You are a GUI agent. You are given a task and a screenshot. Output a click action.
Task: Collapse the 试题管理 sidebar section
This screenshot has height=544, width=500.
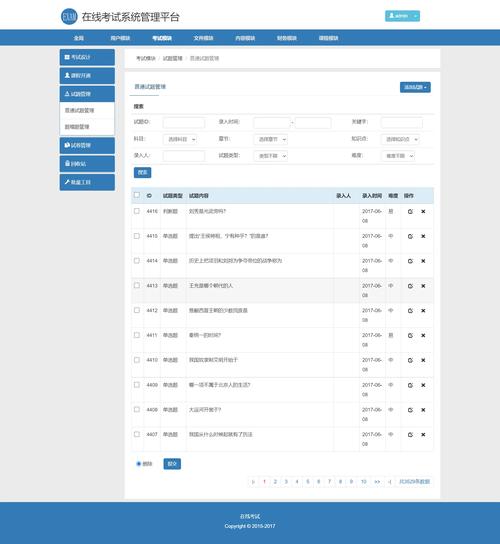pos(87,94)
